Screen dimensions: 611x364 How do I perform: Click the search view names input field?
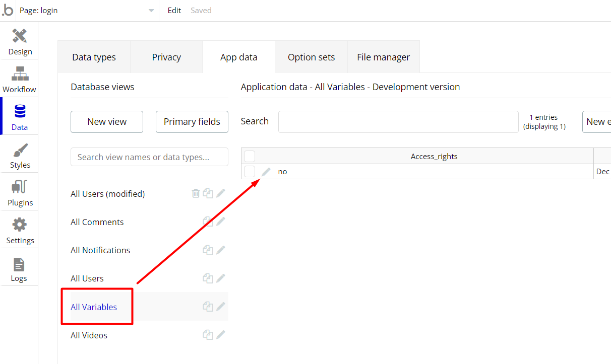click(149, 157)
